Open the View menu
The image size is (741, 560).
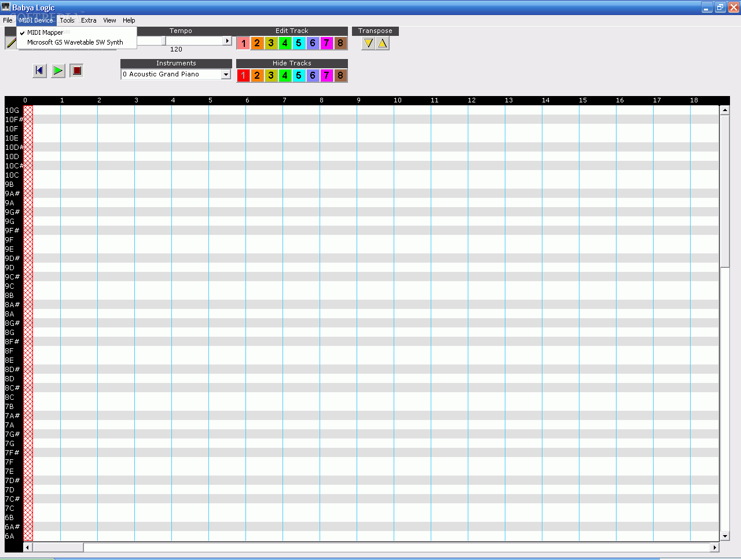tap(109, 20)
